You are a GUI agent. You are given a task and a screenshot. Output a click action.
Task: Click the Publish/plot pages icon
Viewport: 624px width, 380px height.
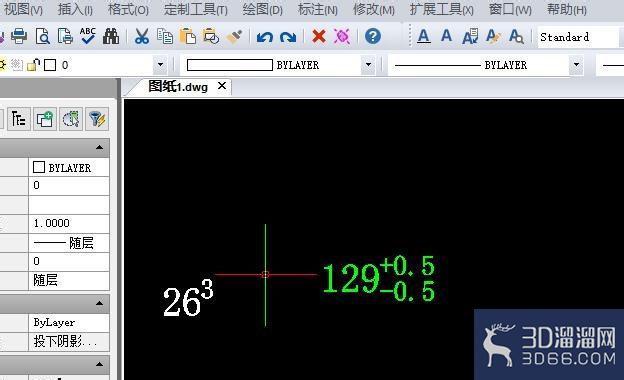click(x=65, y=37)
